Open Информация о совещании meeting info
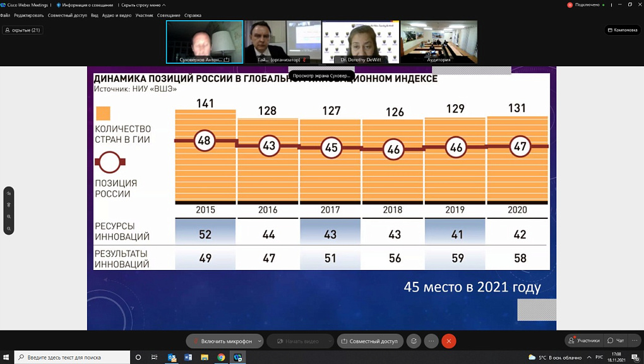The image size is (644, 364). pyautogui.click(x=84, y=5)
